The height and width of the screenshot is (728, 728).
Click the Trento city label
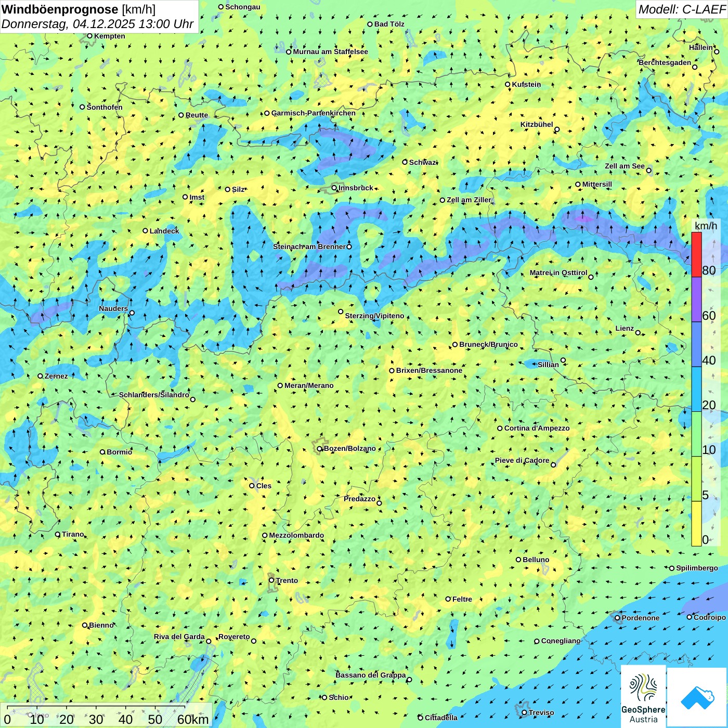coord(287,580)
